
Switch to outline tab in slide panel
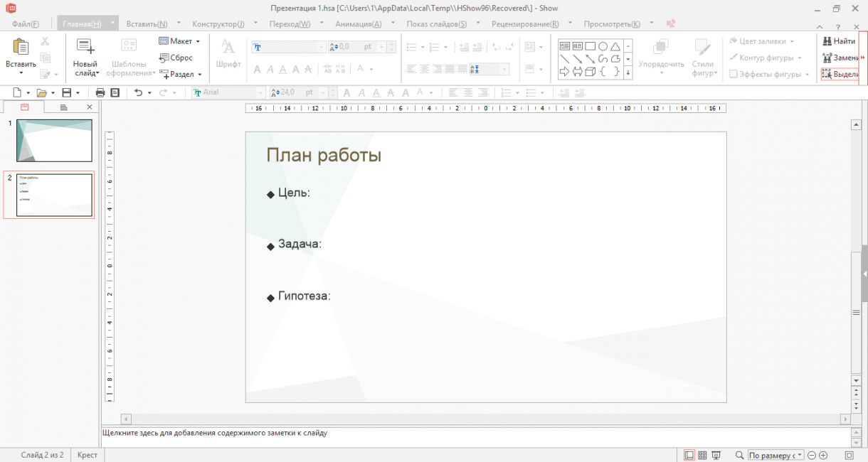[63, 107]
